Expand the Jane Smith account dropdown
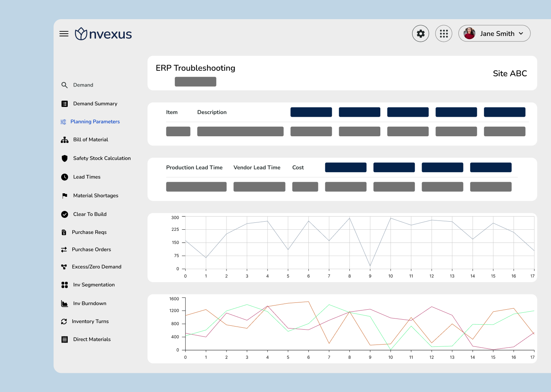This screenshot has width=551, height=392. click(x=521, y=34)
